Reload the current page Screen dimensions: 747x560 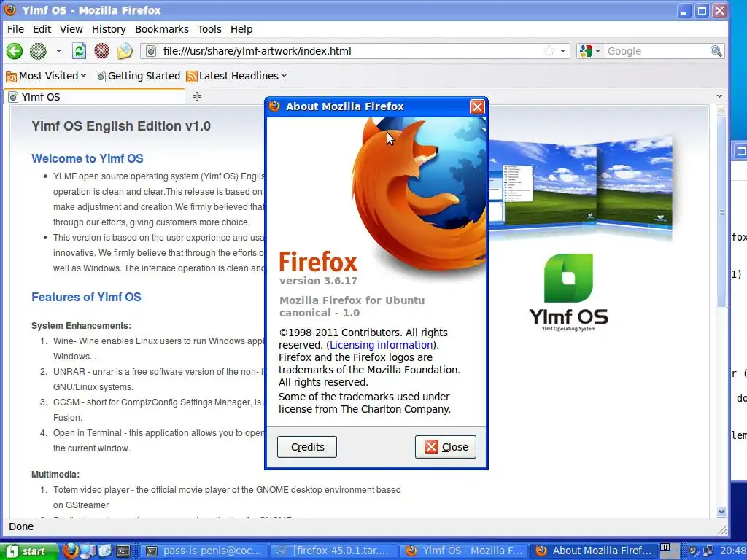point(79,51)
